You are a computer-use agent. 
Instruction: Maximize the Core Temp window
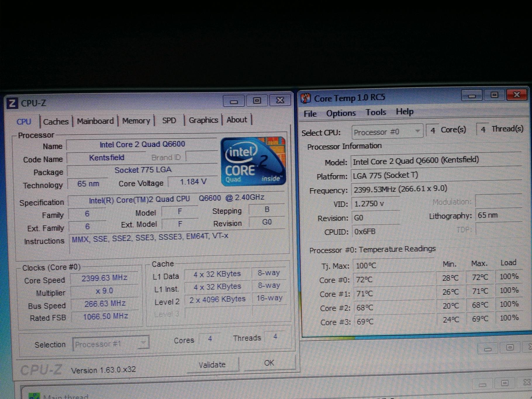pyautogui.click(x=494, y=95)
